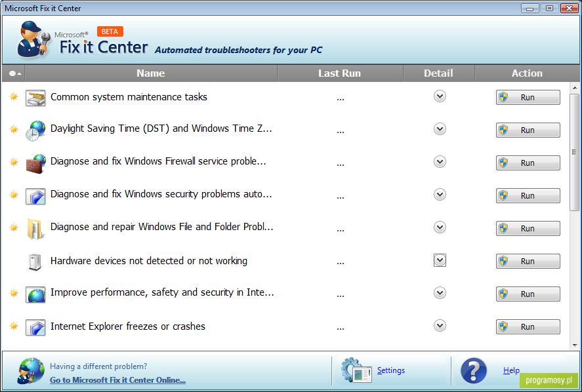The width and height of the screenshot is (582, 392).
Task: Expand details for Hardware devices not detected
Action: click(x=440, y=260)
